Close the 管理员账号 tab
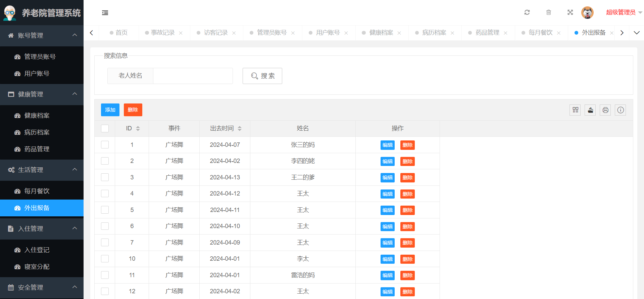Image resolution: width=644 pixels, height=299 pixels. tap(293, 33)
